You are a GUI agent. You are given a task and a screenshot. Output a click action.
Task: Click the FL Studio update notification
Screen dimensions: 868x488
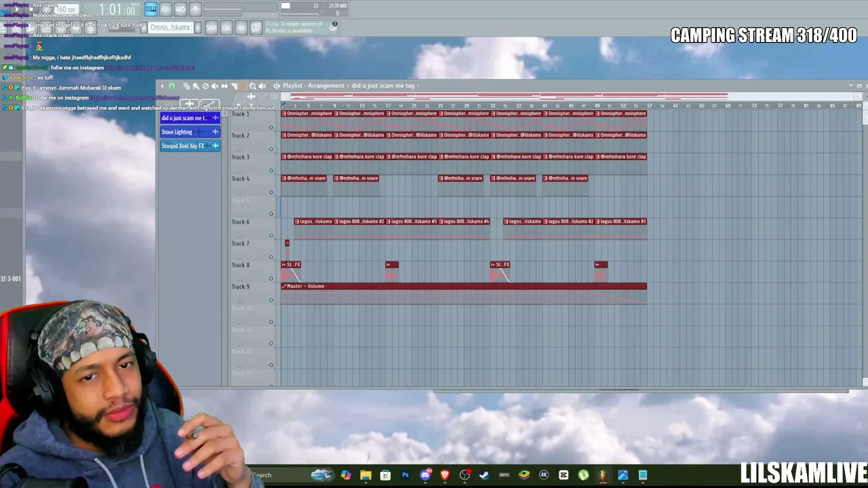tap(302, 28)
